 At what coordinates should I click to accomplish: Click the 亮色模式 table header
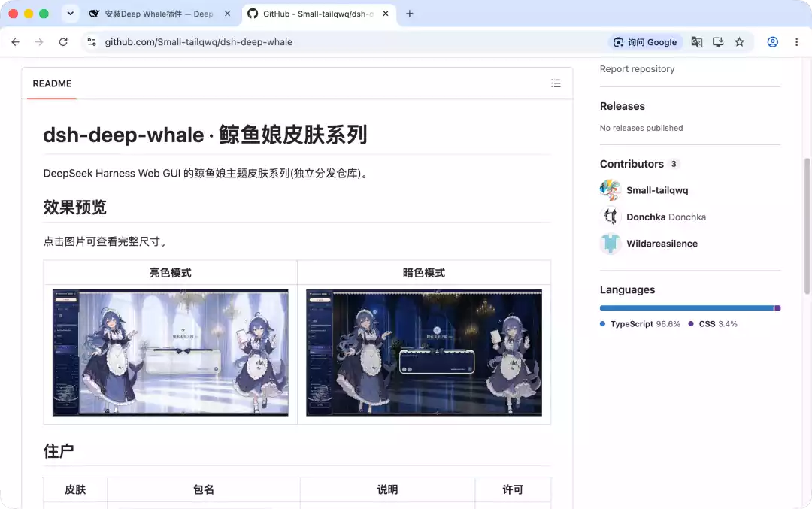[171, 272]
